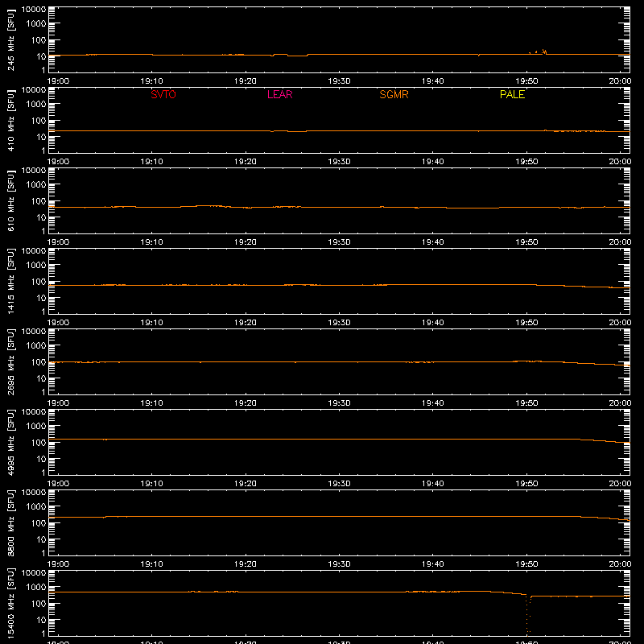Select the 245 MHz [SFU] axis label

10,39
